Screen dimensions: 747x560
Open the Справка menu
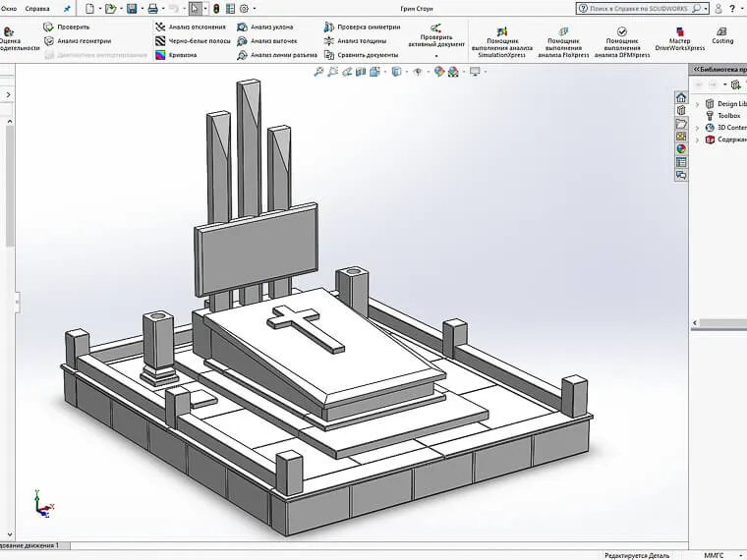click(37, 8)
